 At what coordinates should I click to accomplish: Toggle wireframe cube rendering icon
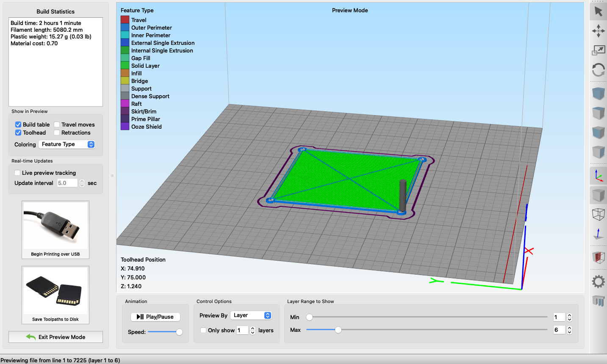click(598, 215)
